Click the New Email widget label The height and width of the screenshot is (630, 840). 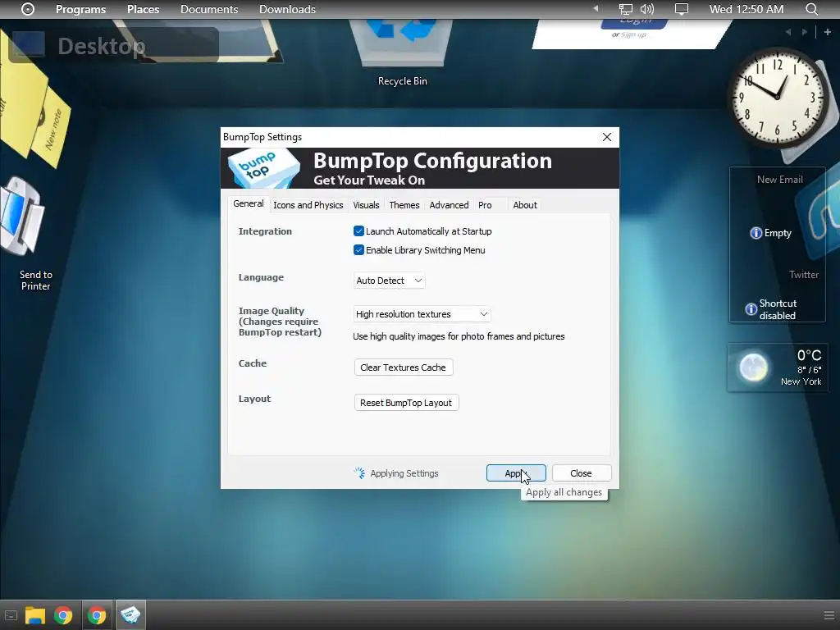(x=779, y=180)
